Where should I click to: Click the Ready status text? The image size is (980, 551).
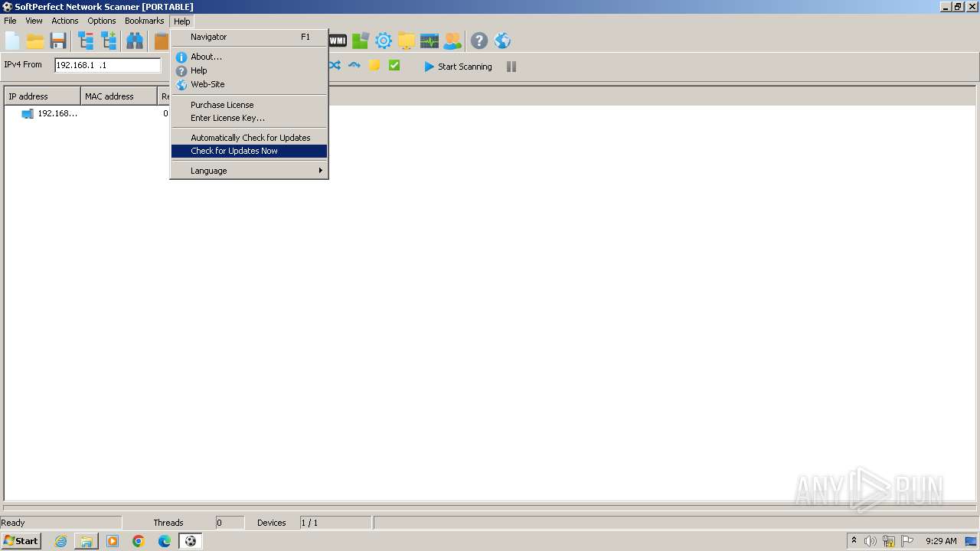pos(13,523)
